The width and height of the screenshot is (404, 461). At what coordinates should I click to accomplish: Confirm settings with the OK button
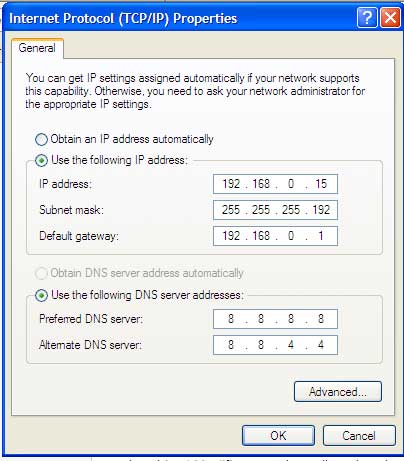click(278, 436)
